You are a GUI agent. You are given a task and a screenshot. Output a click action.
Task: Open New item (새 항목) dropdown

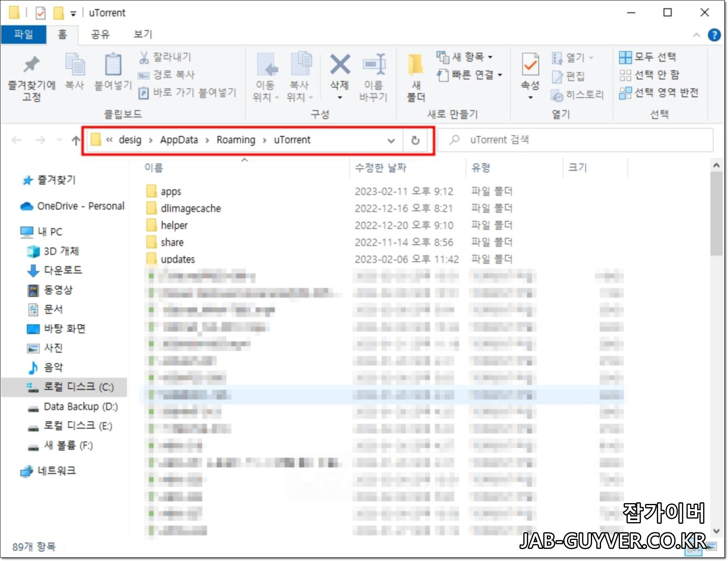(465, 57)
